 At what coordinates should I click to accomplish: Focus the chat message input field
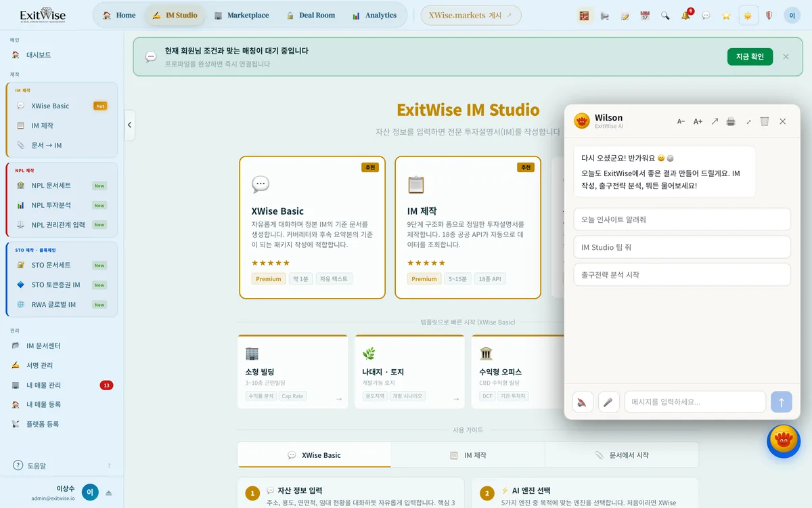coord(695,402)
